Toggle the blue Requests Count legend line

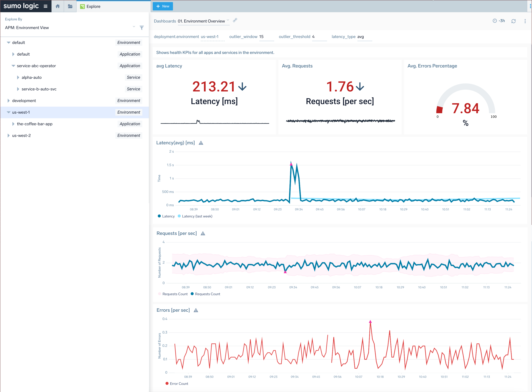coord(205,294)
